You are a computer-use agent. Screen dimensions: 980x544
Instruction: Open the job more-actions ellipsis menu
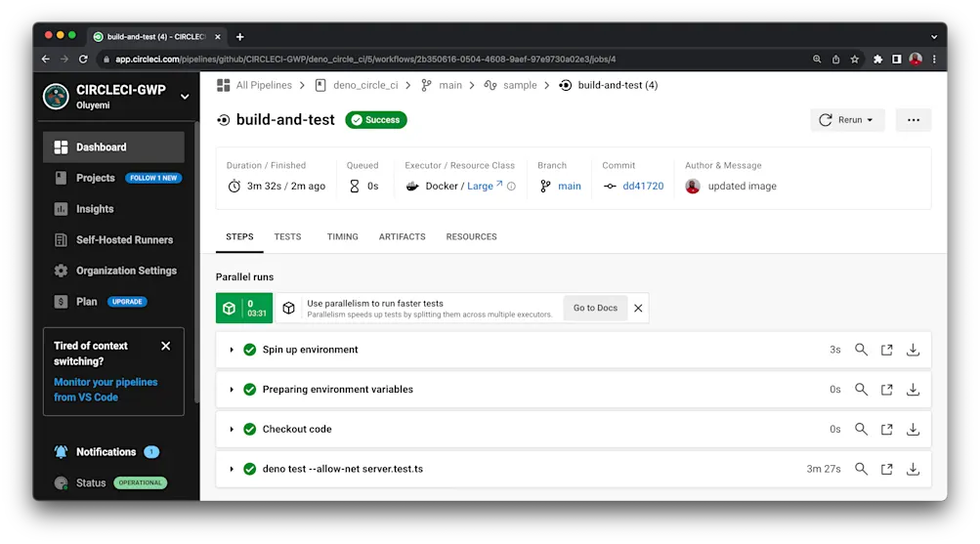(x=914, y=120)
